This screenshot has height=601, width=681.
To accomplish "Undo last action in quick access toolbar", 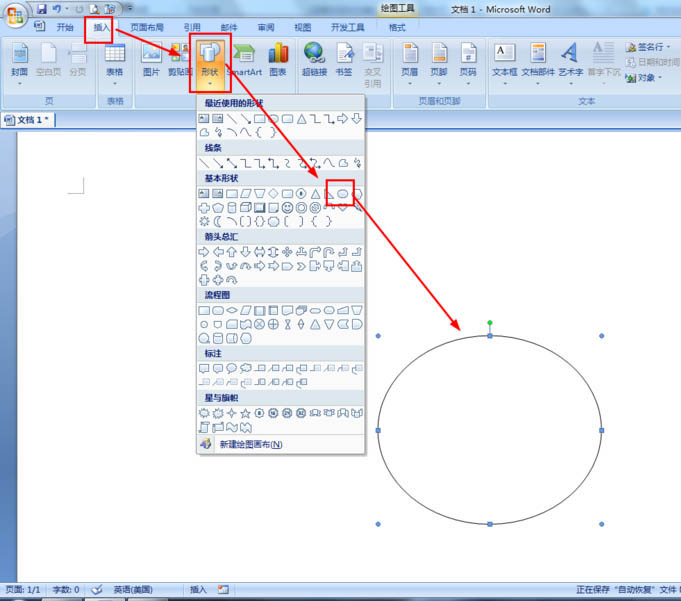I will 56,9.
